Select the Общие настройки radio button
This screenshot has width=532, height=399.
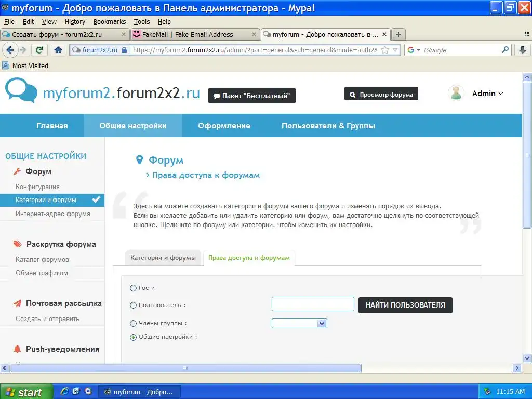click(133, 337)
